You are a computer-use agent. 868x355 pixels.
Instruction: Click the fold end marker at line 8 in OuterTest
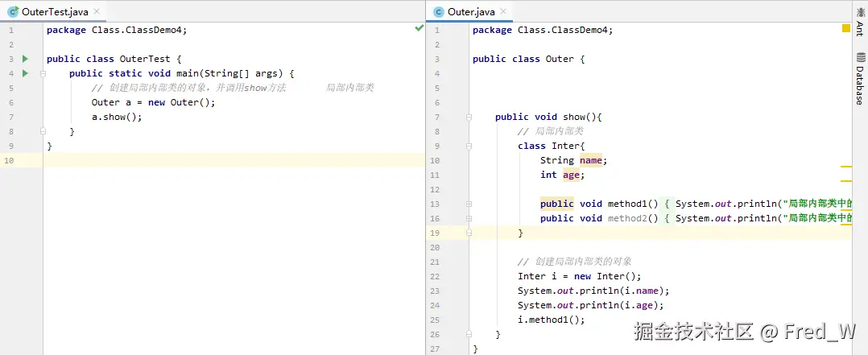[x=43, y=131]
